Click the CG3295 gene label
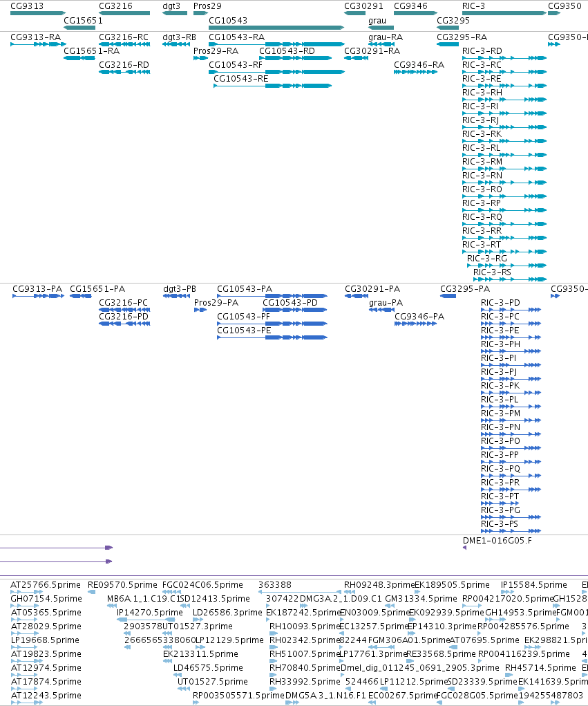The image size is (588, 706). tap(453, 20)
